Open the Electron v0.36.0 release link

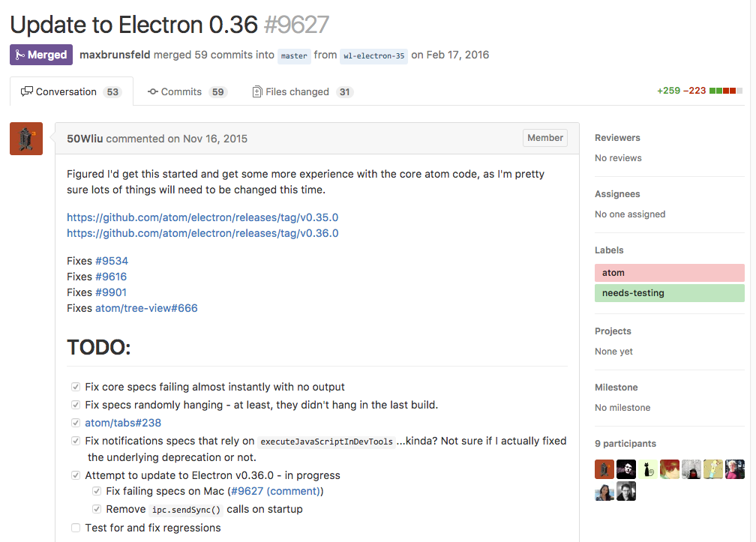(202, 233)
